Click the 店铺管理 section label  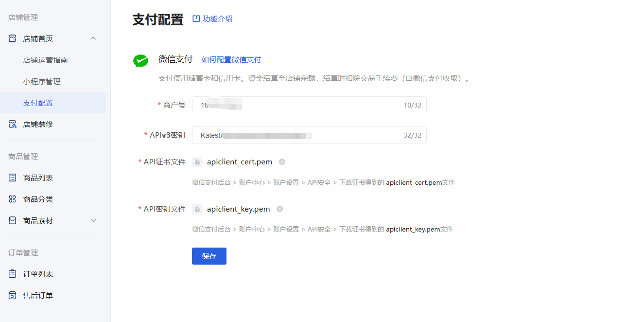coord(23,18)
